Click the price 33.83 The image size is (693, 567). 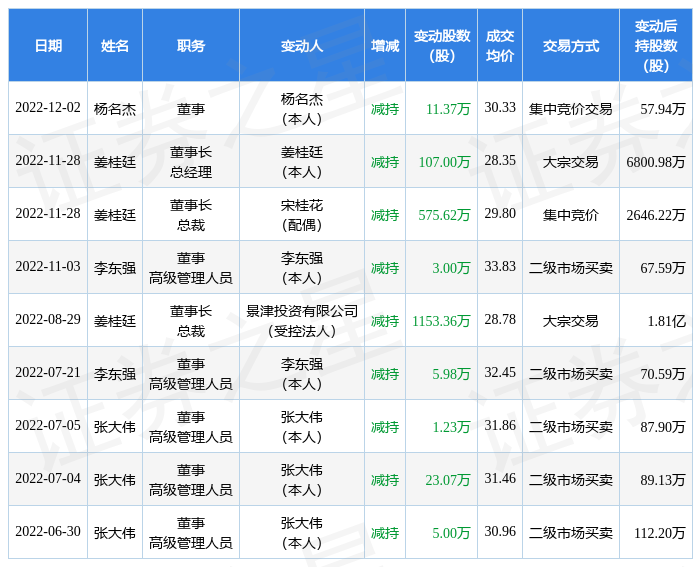[x=500, y=266]
